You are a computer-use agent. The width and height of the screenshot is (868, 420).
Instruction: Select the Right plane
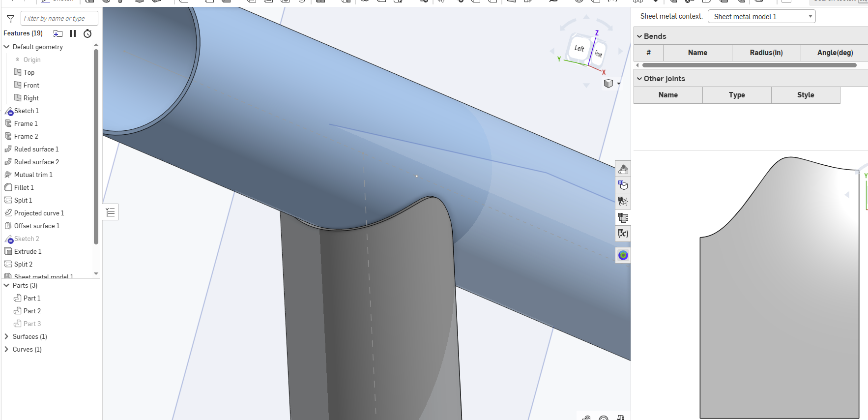31,98
